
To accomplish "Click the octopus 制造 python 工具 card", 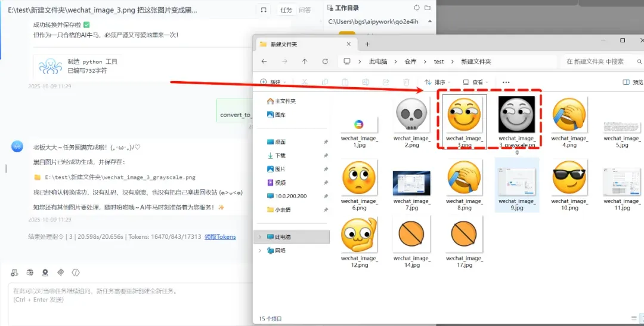I will pyautogui.click(x=78, y=66).
